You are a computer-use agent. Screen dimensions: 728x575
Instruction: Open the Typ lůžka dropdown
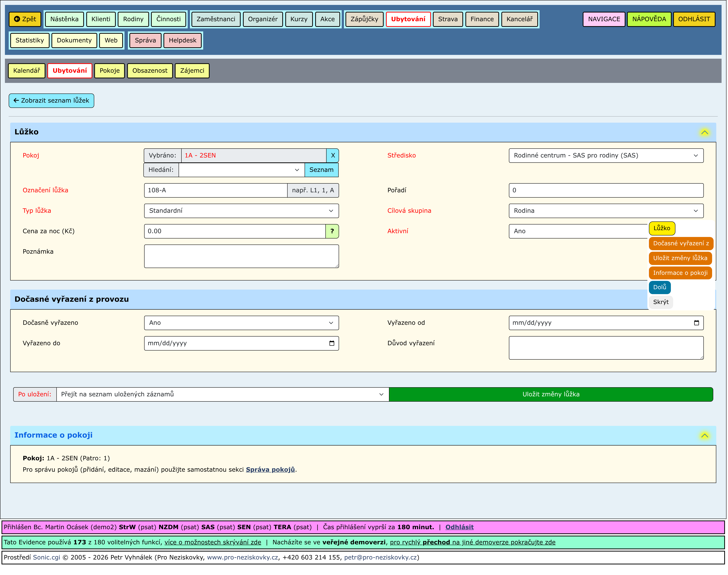pyautogui.click(x=241, y=211)
